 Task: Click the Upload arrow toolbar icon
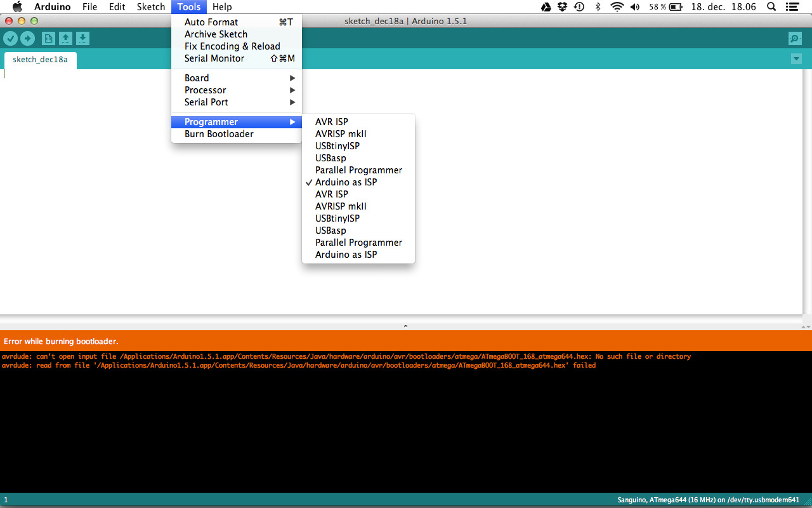tap(27, 39)
